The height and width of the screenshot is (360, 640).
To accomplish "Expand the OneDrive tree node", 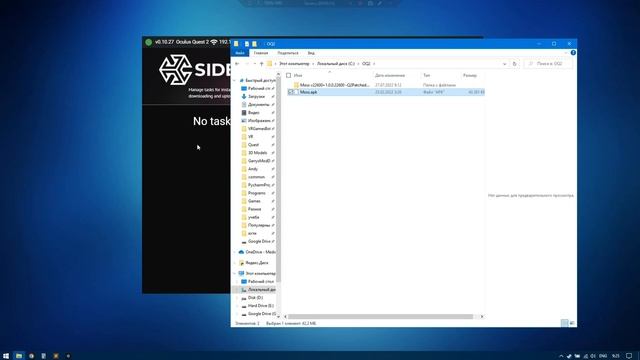I will [x=235, y=252].
